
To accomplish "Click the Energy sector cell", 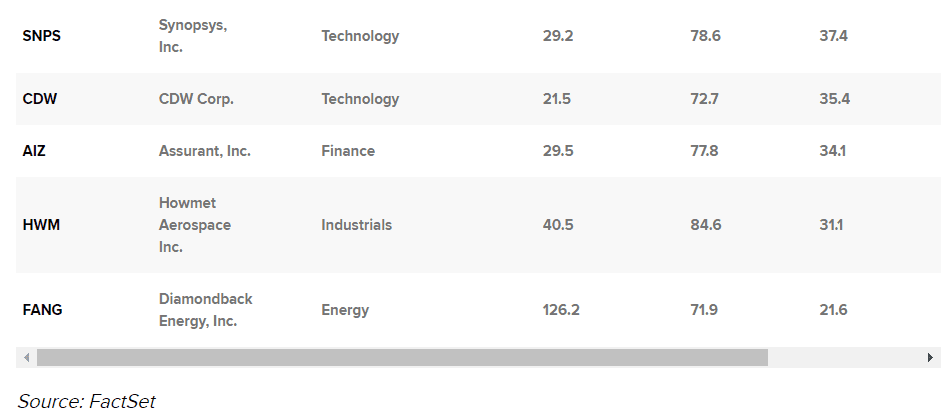I will [x=345, y=310].
